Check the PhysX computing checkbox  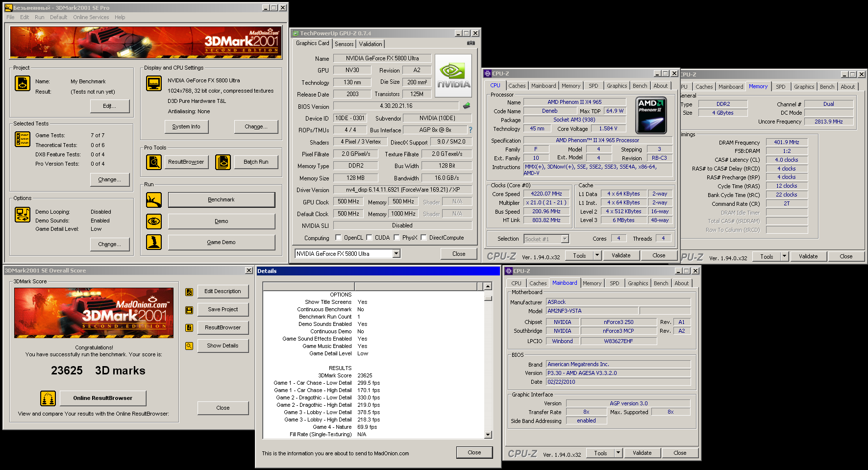point(397,238)
